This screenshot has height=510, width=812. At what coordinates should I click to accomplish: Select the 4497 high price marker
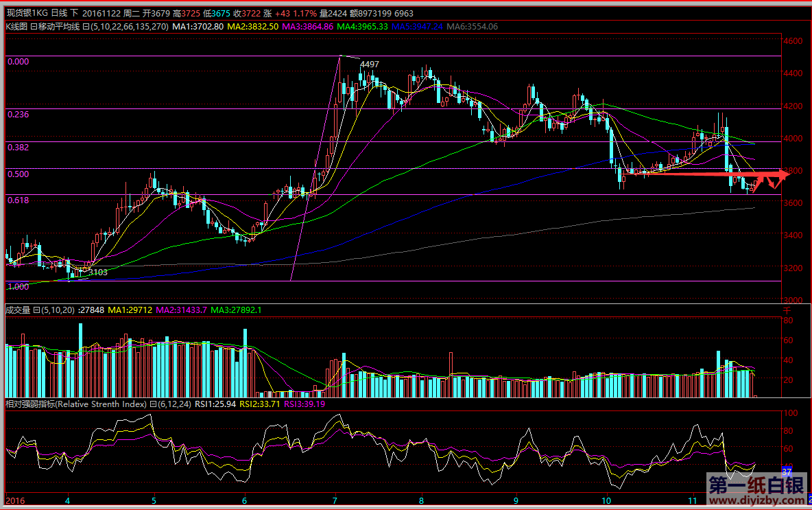(x=370, y=65)
